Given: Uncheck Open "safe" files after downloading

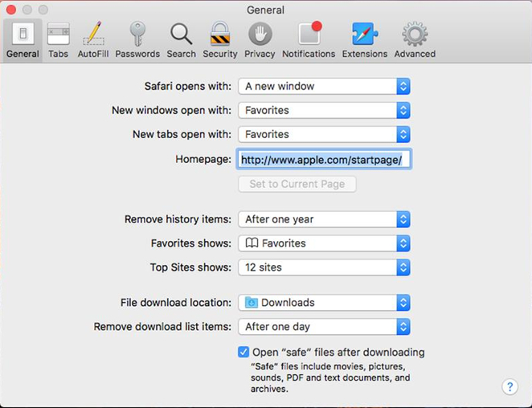Looking at the screenshot, I should click(243, 352).
